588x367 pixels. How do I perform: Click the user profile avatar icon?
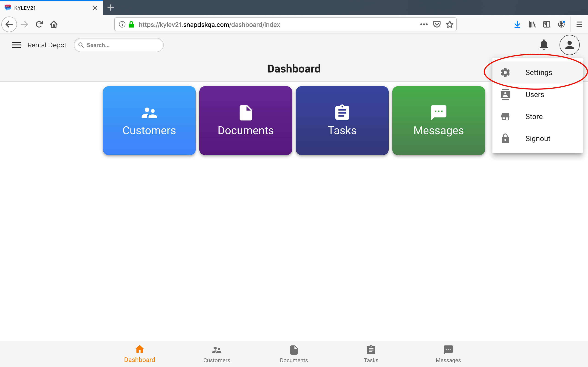click(569, 45)
